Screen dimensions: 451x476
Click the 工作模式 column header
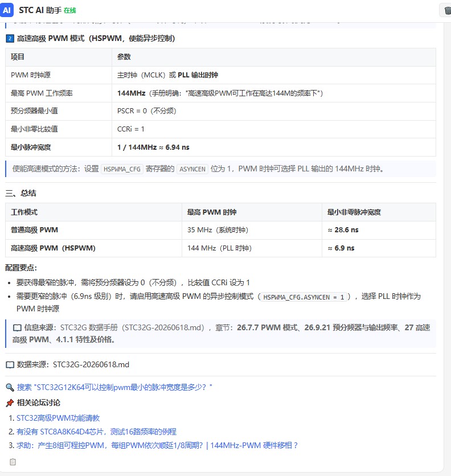93,212
